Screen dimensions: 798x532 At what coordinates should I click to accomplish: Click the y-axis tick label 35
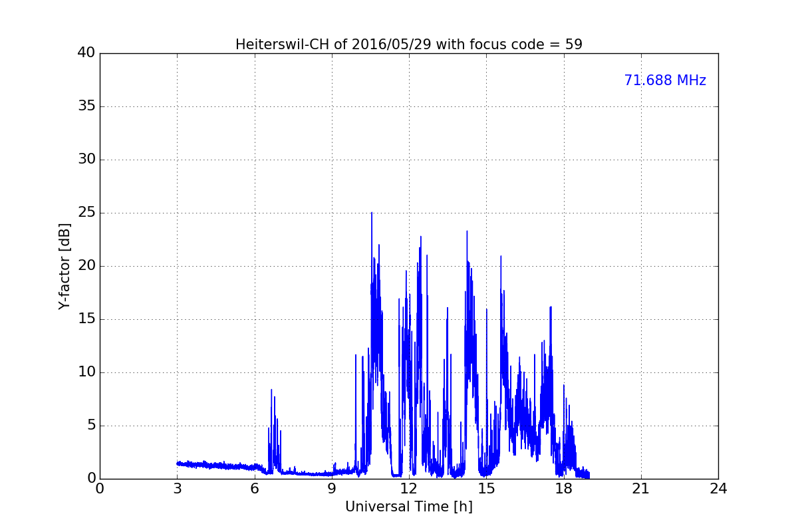tap(86, 106)
